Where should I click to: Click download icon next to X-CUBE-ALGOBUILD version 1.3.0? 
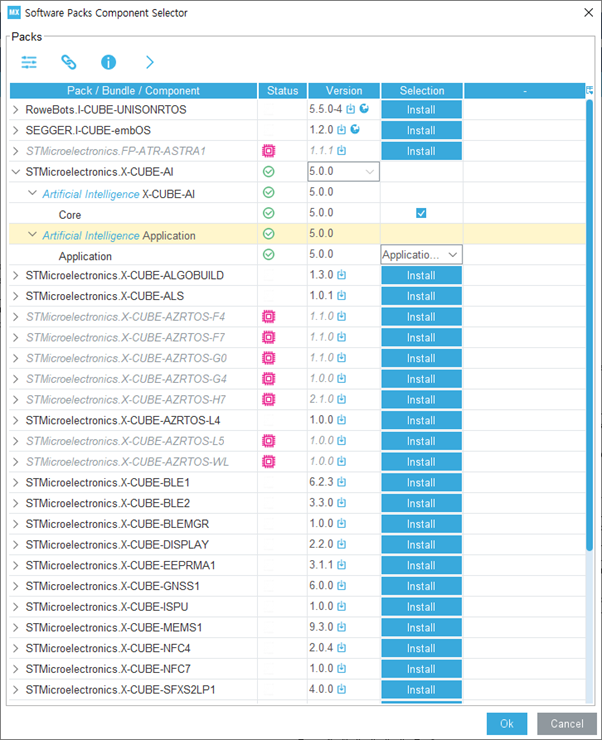click(342, 275)
